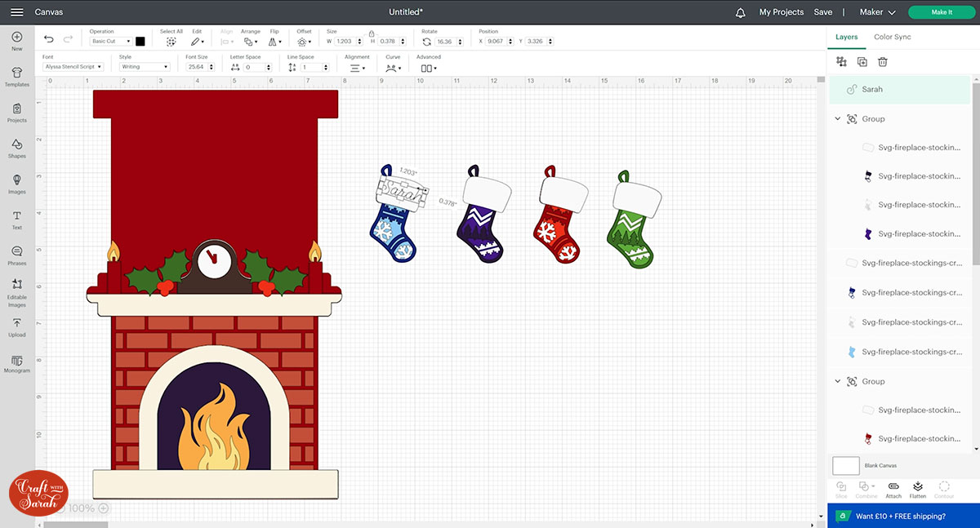
Task: Toggle the Undo arrow
Action: coord(48,38)
